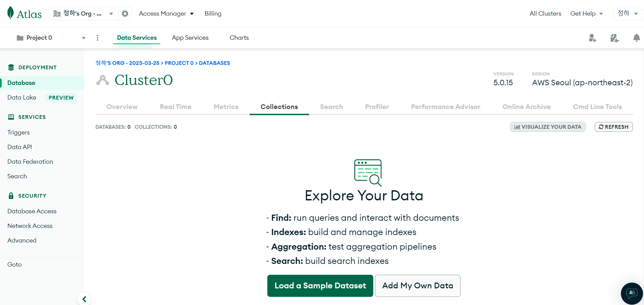Click the 정하'S ORG breadcrumb link
The image size is (644, 305).
(127, 63)
